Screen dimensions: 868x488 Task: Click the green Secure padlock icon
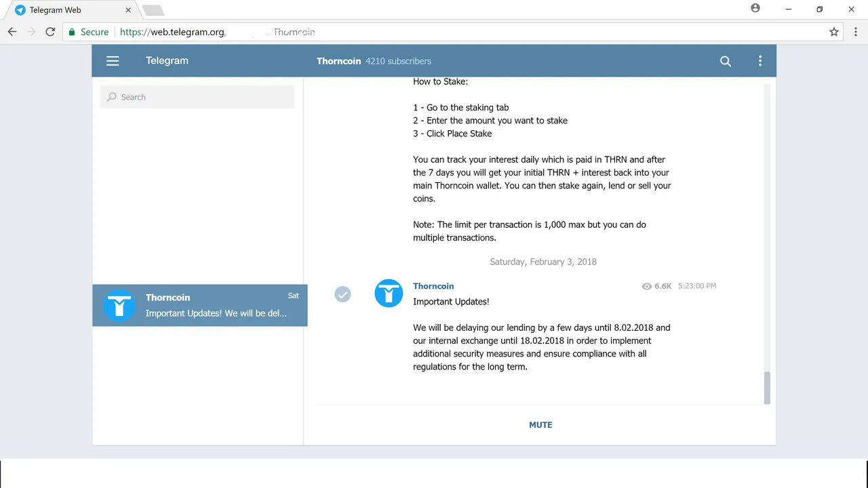(72, 32)
